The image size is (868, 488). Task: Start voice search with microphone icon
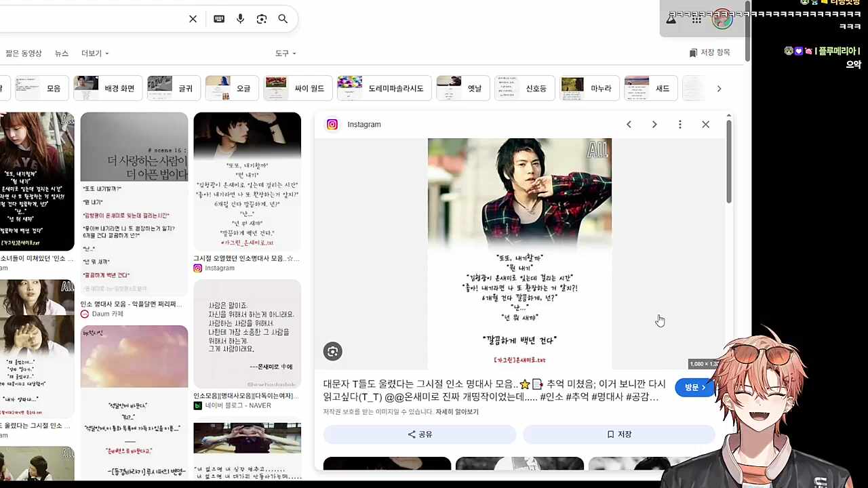(x=240, y=19)
